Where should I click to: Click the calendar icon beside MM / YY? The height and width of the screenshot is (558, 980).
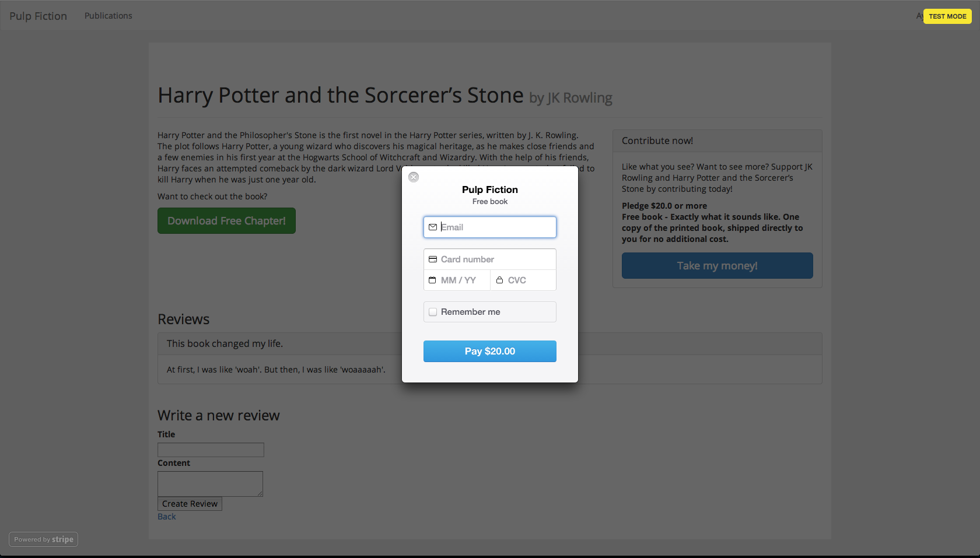(432, 280)
